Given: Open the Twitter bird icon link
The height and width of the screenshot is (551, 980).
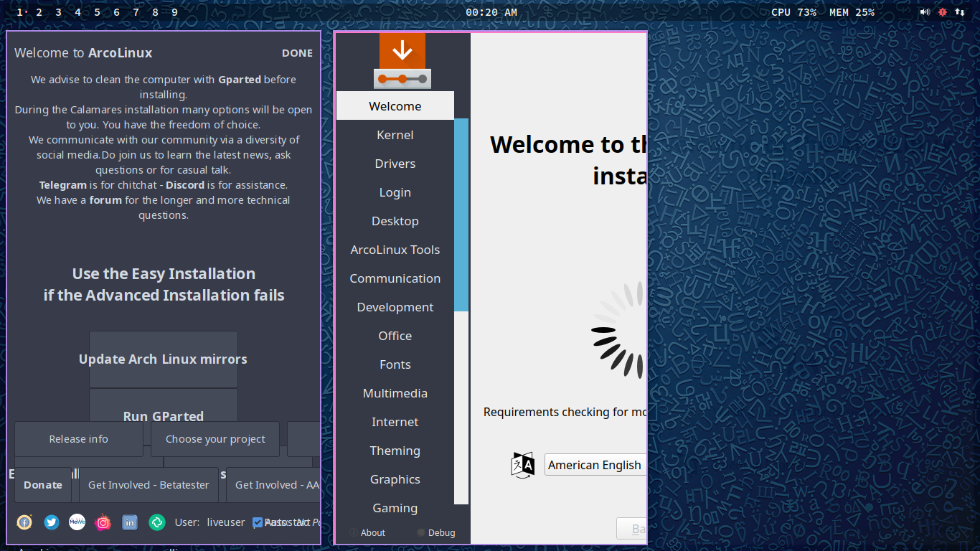Looking at the screenshot, I should coord(51,522).
